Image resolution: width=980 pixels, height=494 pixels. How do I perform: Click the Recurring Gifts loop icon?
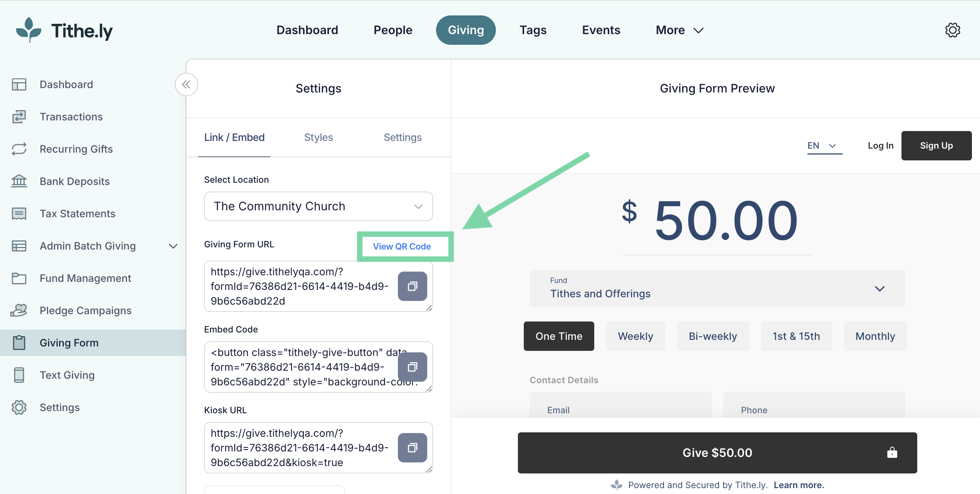[19, 149]
